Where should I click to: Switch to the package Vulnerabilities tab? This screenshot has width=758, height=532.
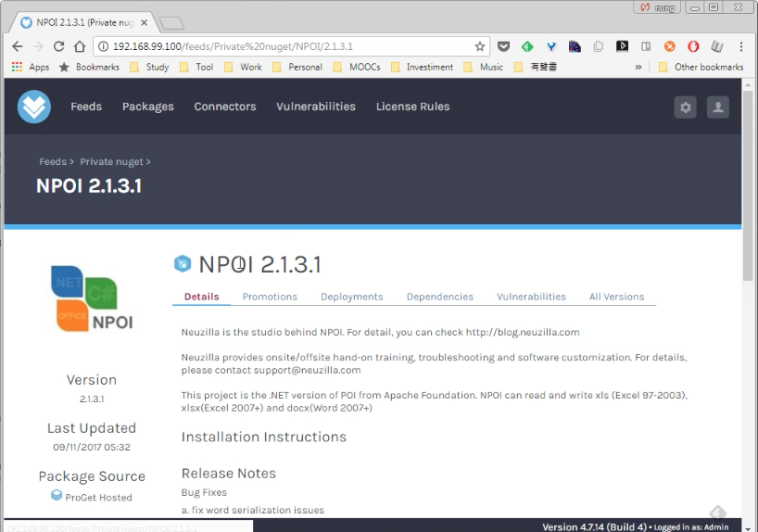pos(531,297)
